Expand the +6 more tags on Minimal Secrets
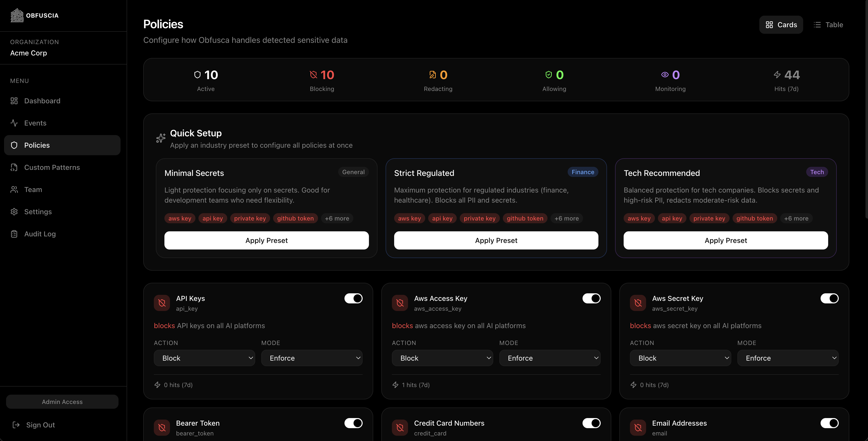The height and width of the screenshot is (441, 868). click(x=337, y=218)
